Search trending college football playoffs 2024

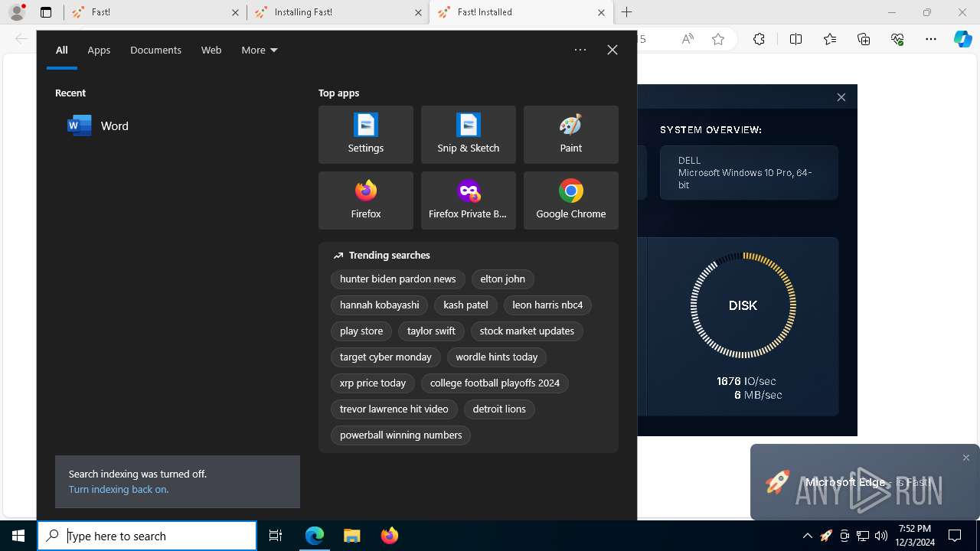pos(495,383)
